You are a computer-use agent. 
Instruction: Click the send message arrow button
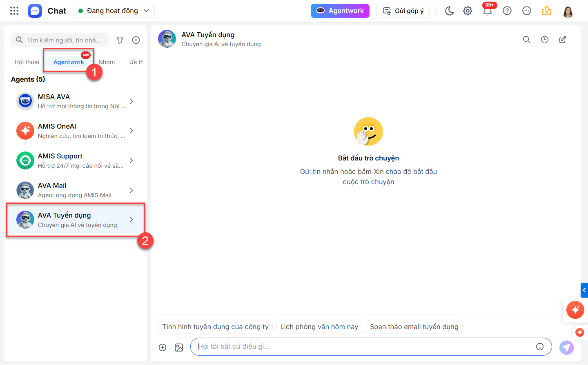pos(566,347)
